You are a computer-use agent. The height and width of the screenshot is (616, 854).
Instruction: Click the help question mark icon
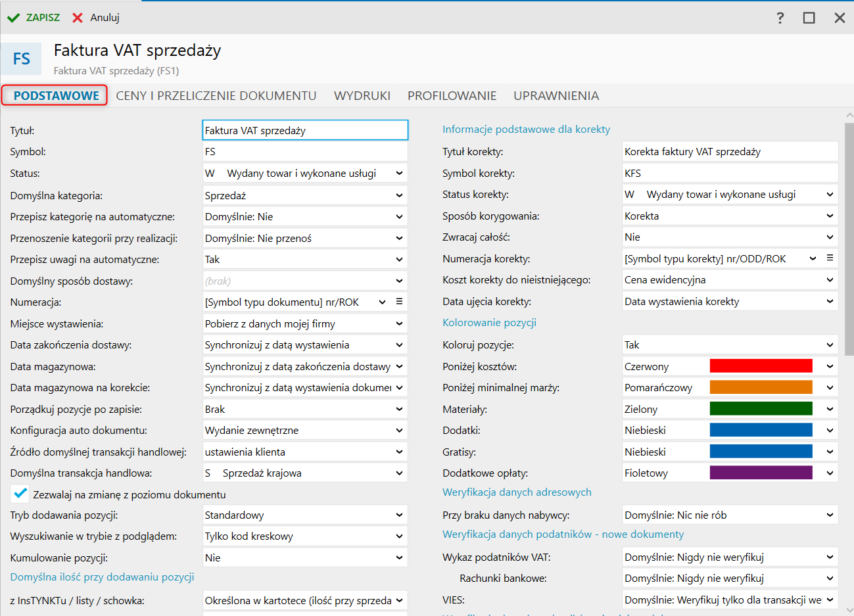pyautogui.click(x=780, y=18)
